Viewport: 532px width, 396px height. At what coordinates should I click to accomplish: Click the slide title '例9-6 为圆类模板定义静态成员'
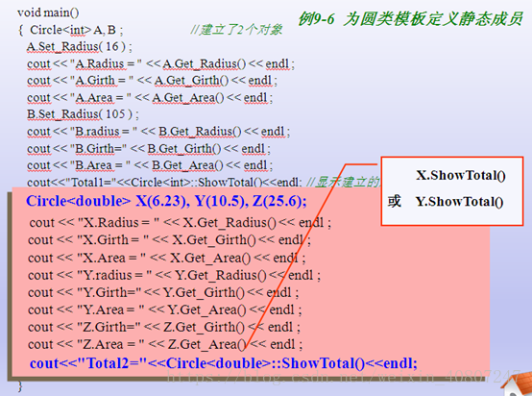click(x=411, y=18)
